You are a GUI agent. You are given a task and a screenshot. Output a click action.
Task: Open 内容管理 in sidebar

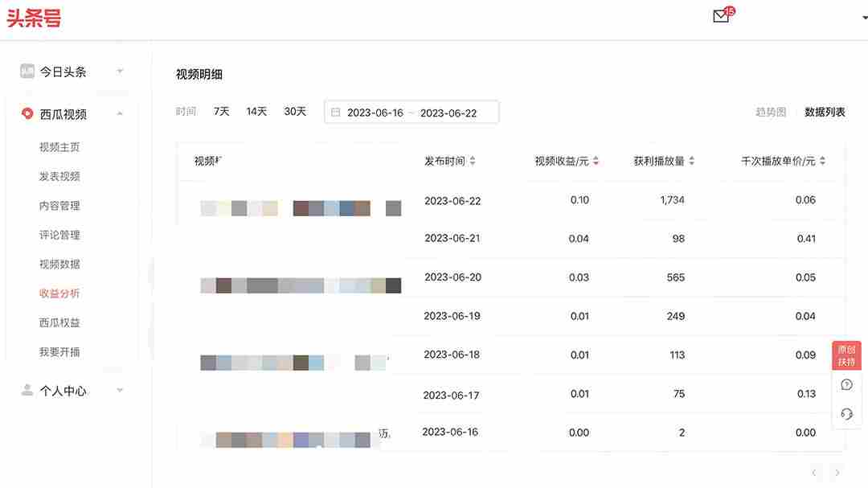[59, 206]
